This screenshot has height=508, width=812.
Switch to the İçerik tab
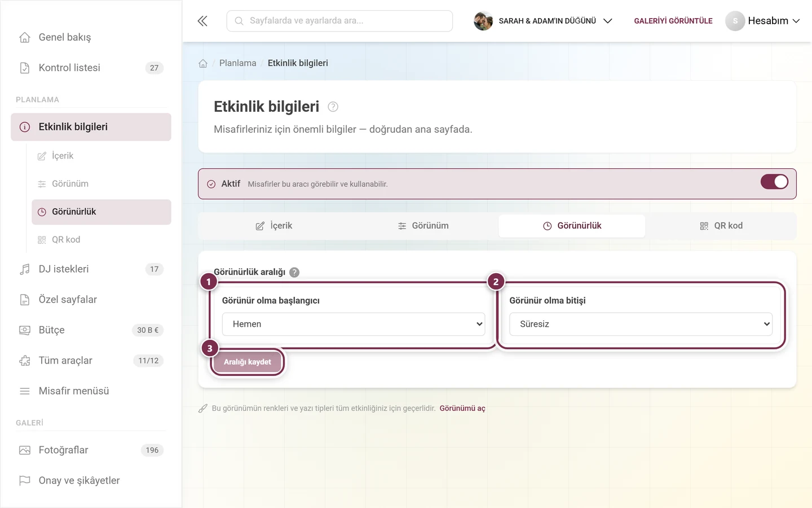(x=273, y=226)
